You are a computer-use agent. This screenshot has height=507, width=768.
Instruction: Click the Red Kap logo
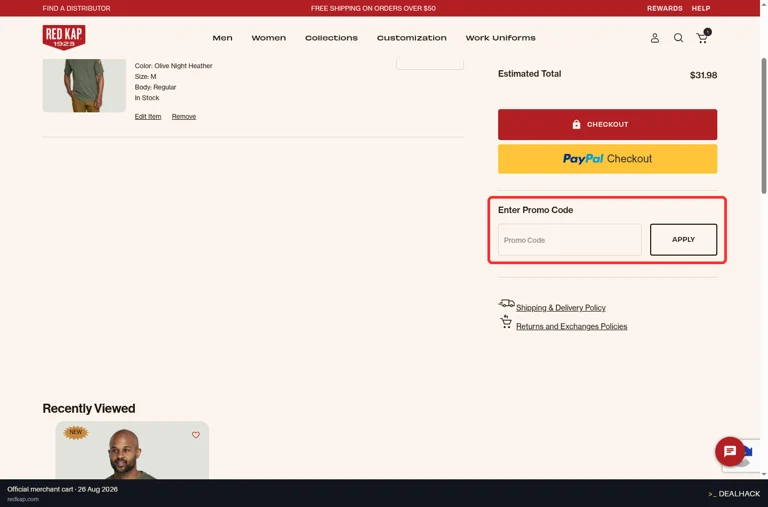point(64,37)
